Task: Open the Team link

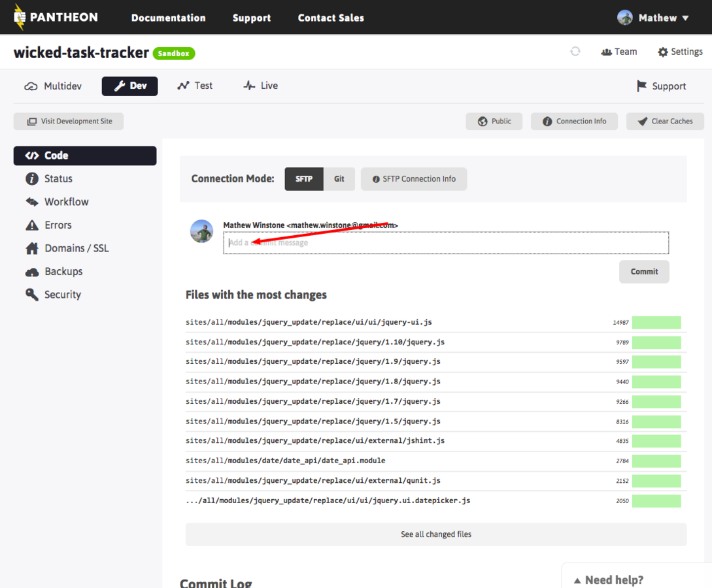Action: tap(619, 52)
